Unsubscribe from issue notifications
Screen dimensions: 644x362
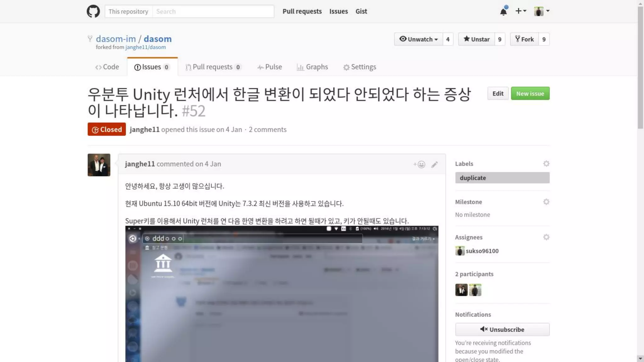click(502, 329)
